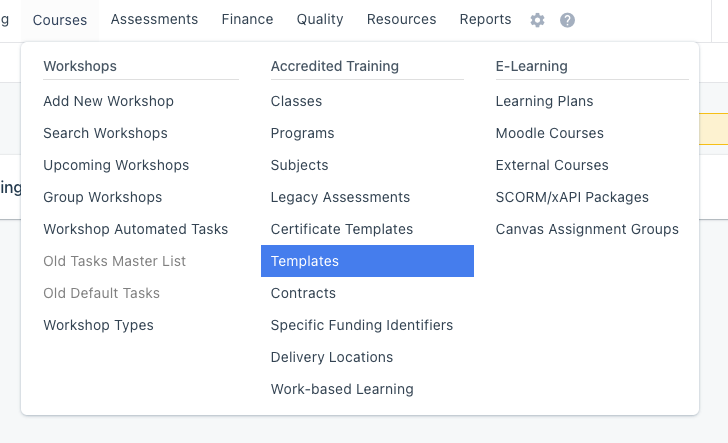Open the Resources menu
The height and width of the screenshot is (443, 728).
point(402,20)
